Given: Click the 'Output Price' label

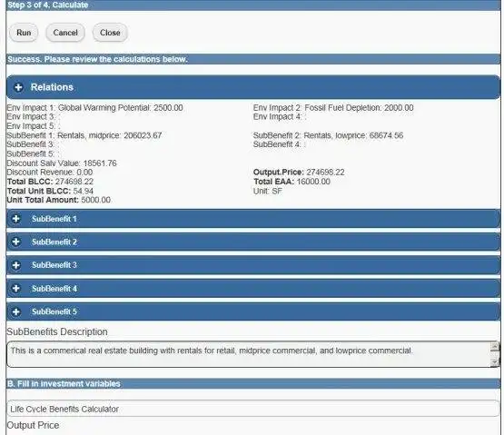Looking at the screenshot, I should pos(33,425).
